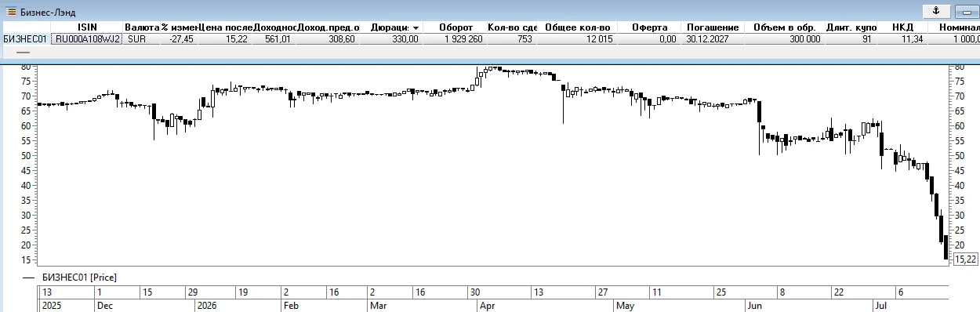Open the Дюрация column sort arrow
Viewport: 980px width, 312px height.
tap(416, 27)
